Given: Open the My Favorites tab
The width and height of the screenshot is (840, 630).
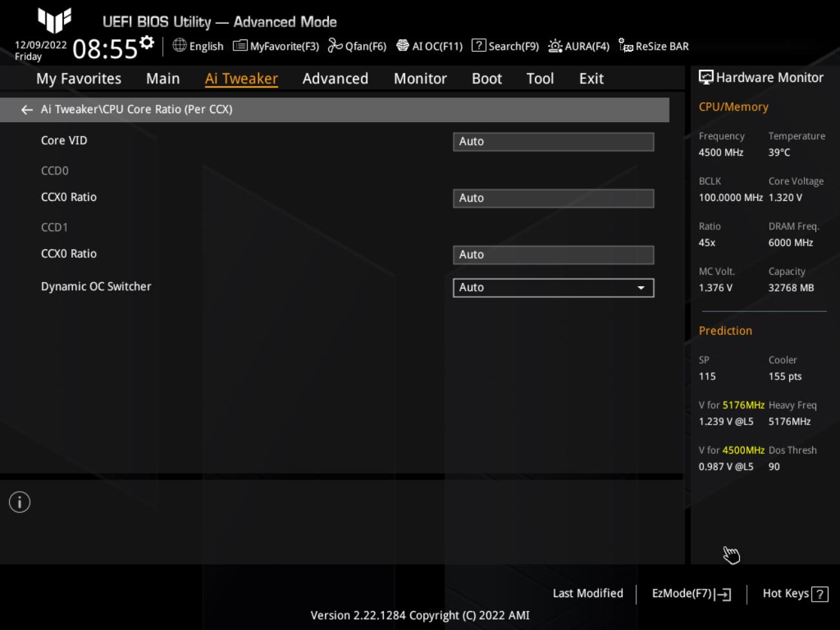Looking at the screenshot, I should click(79, 79).
